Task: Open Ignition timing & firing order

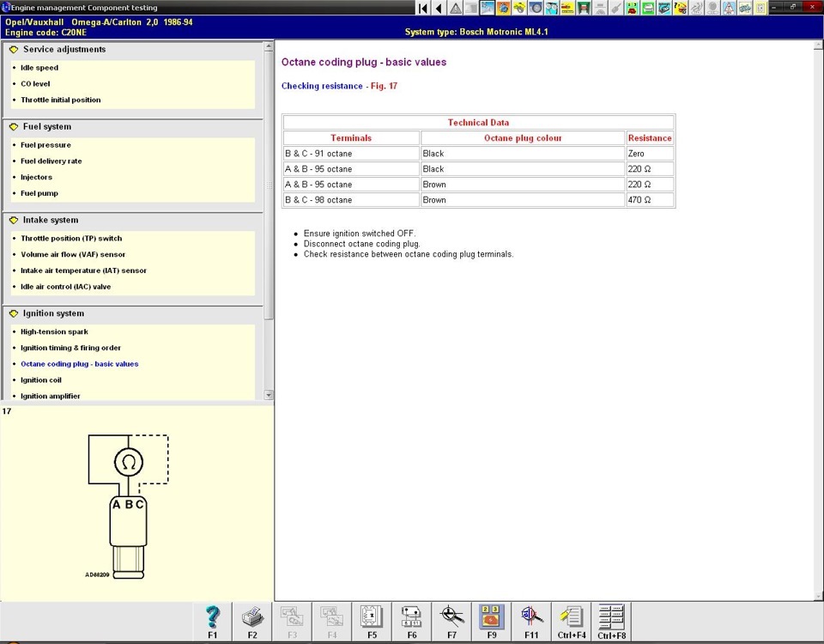Action: [70, 348]
